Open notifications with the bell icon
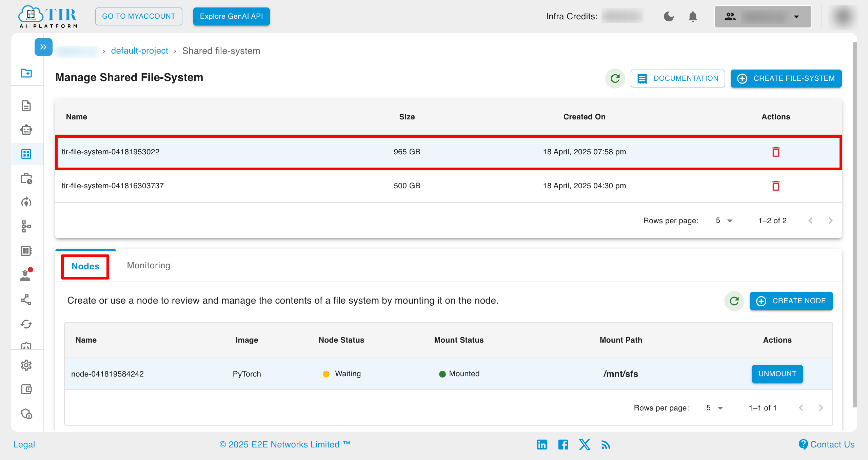Screen dimensions: 868x460 tap(693, 16)
